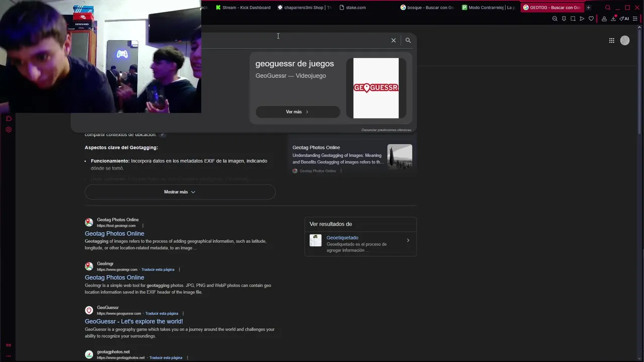644x362 pixels.
Task: Click the geotagphotos.net favicon
Action: click(89, 354)
